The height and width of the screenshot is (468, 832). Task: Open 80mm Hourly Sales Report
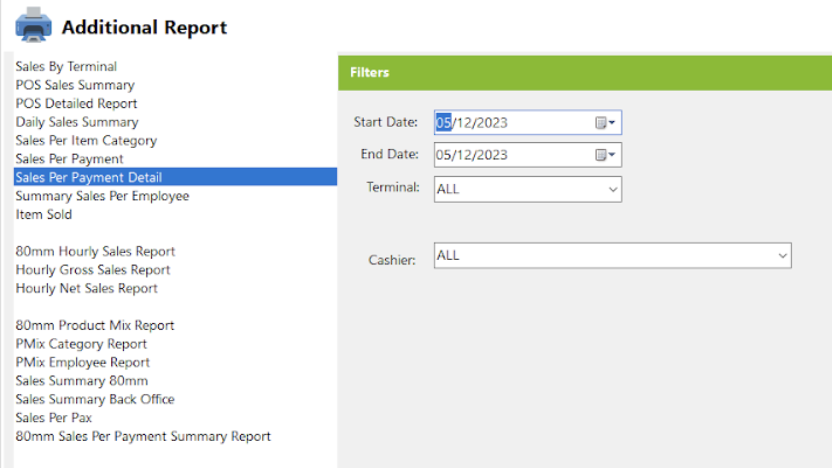(95, 251)
